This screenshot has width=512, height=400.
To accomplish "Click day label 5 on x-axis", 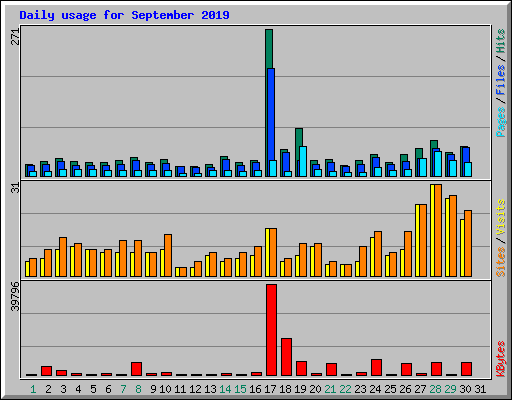I will pos(93,389).
